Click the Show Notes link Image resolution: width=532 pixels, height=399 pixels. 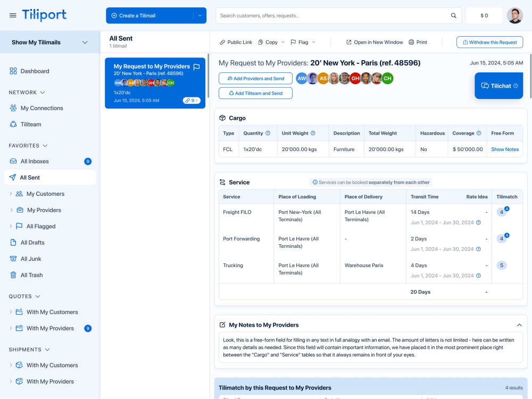(x=505, y=149)
